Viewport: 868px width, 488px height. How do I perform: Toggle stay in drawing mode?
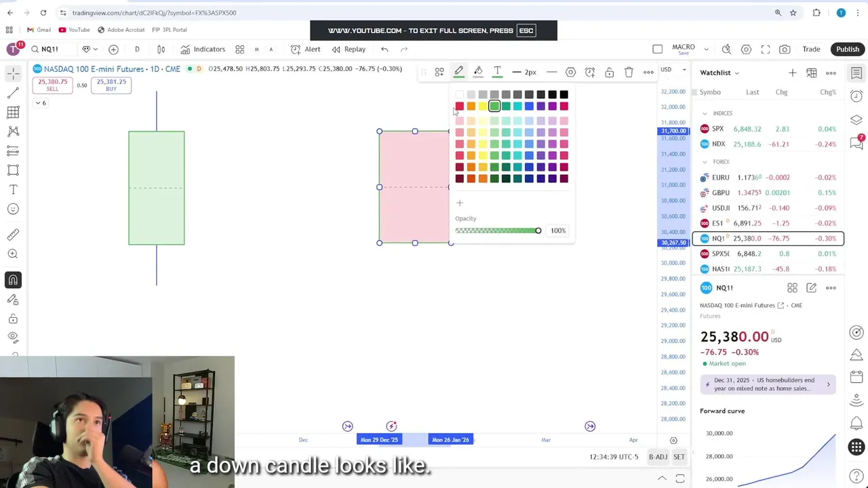click(x=13, y=300)
